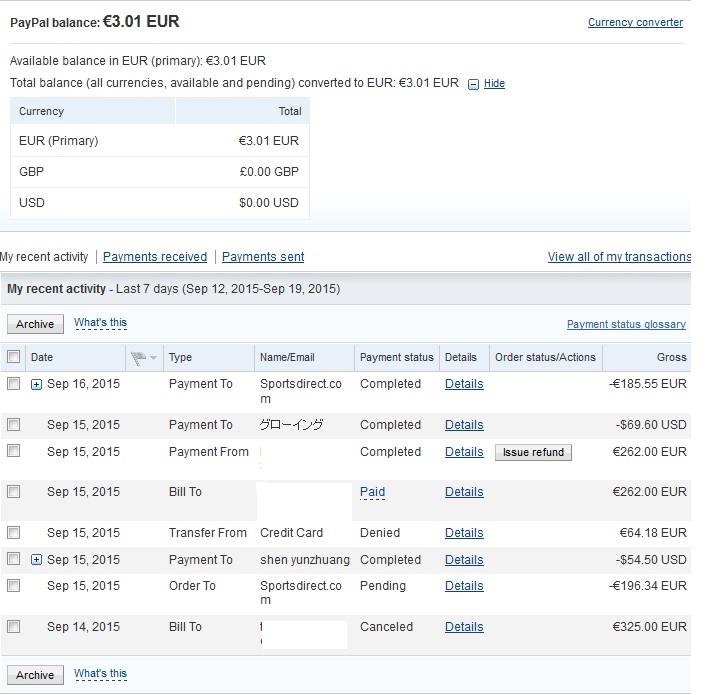
Task: Select checkbox for Credit Card transfer row
Action: click(14, 533)
